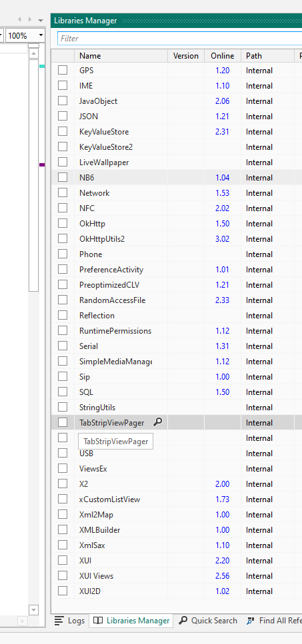Click the Find All References icon
The image size is (302, 644).
tap(250, 621)
